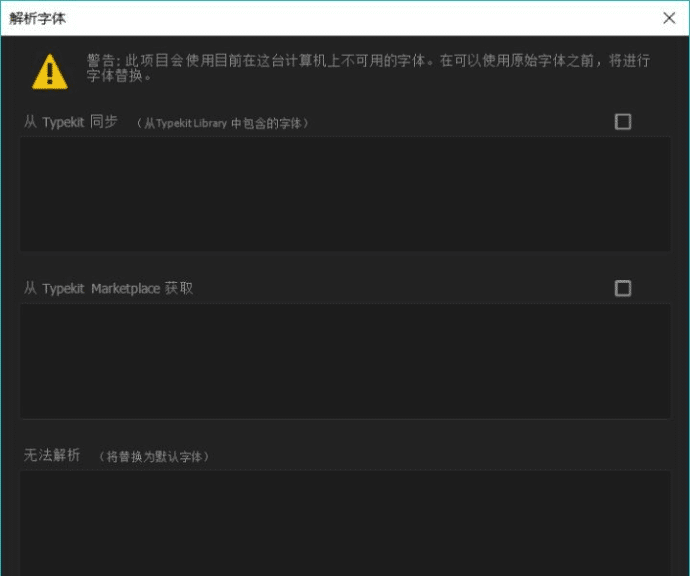
Task: Close the 解析字体 dialog
Action: click(x=669, y=18)
